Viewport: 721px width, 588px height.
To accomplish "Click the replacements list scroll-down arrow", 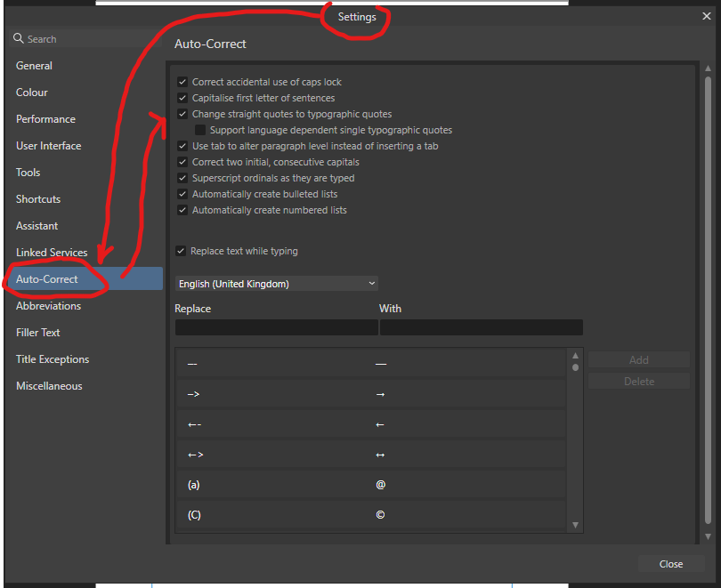I will click(574, 524).
